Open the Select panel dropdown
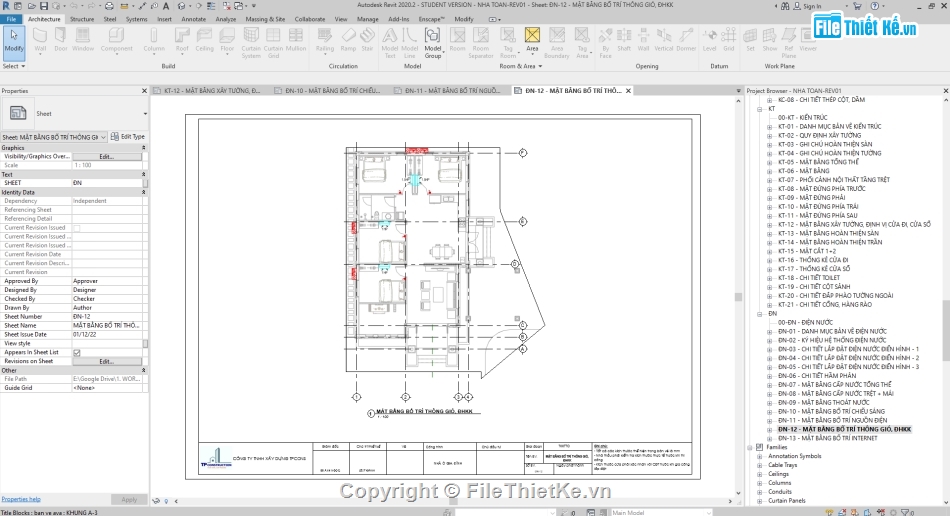This screenshot has width=950, height=516. pos(14,66)
